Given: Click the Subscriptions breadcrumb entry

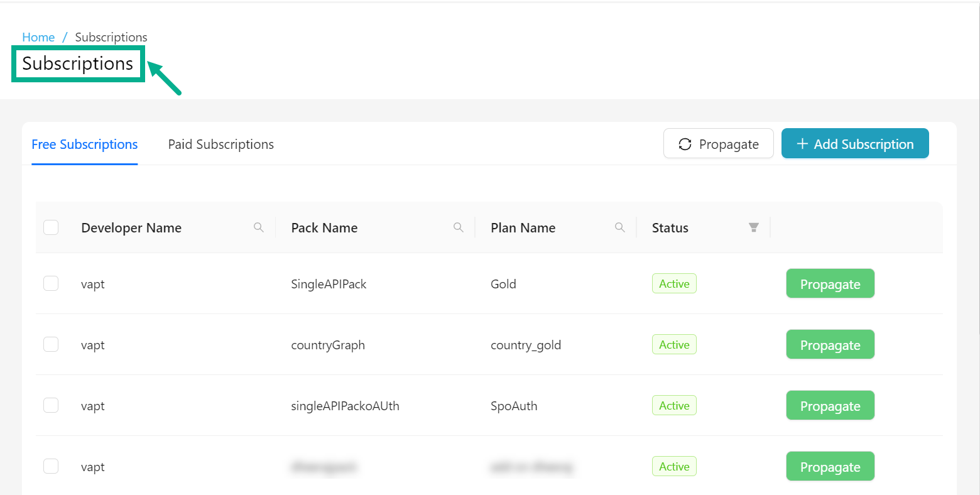Looking at the screenshot, I should (111, 37).
